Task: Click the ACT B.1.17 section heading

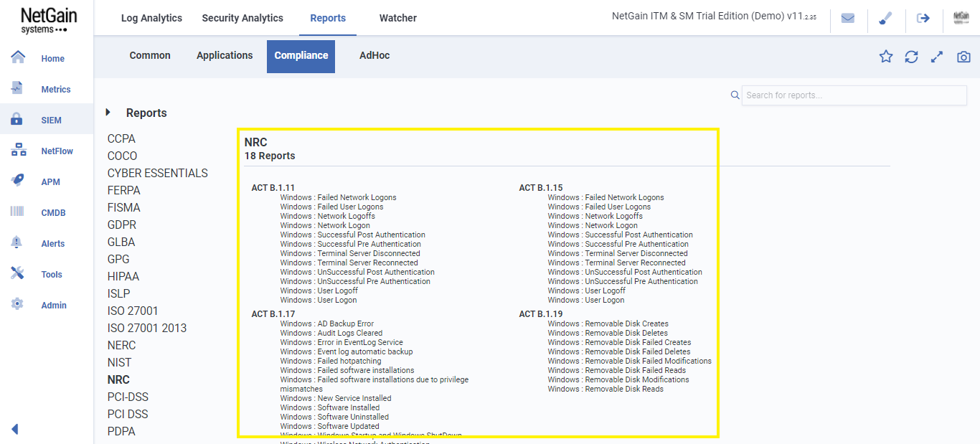Action: pos(273,314)
